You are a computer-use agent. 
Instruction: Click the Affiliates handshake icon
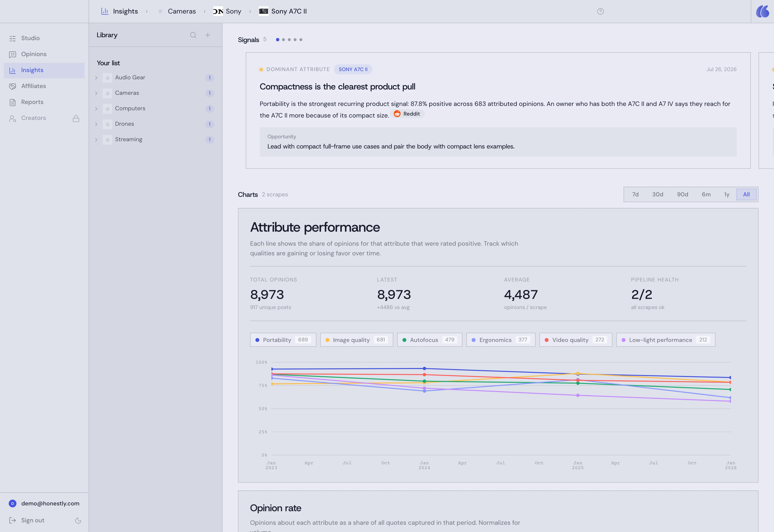pos(13,86)
